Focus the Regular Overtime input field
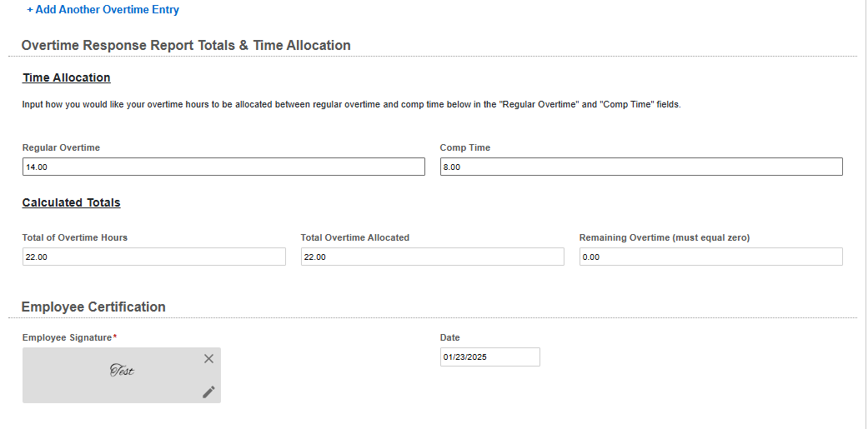This screenshot has height=429, width=868. click(x=223, y=167)
